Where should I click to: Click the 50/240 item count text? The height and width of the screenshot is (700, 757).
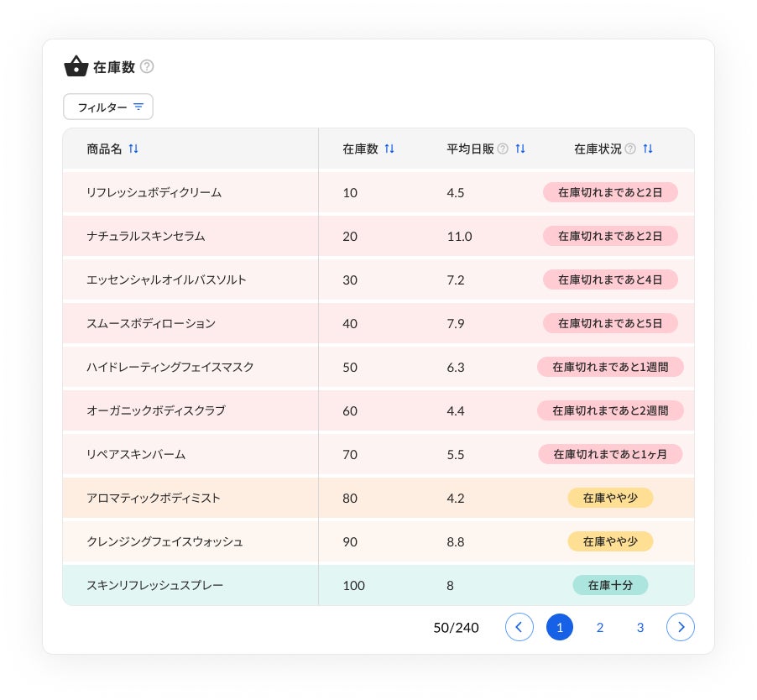pyautogui.click(x=457, y=628)
